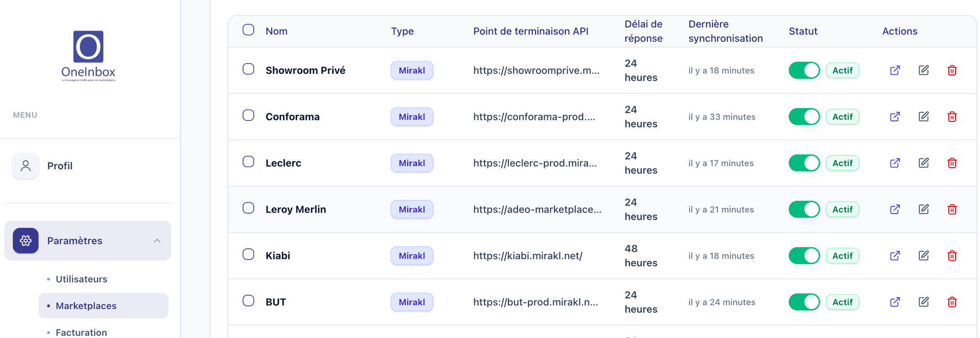Click the Type column header

(402, 31)
